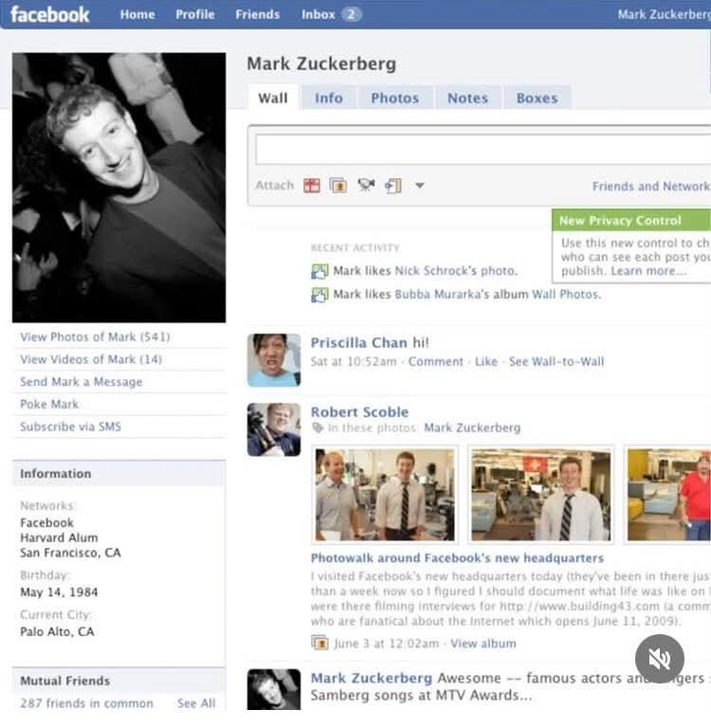Switch to the Boxes tab
The image size is (711, 728).
click(x=537, y=98)
